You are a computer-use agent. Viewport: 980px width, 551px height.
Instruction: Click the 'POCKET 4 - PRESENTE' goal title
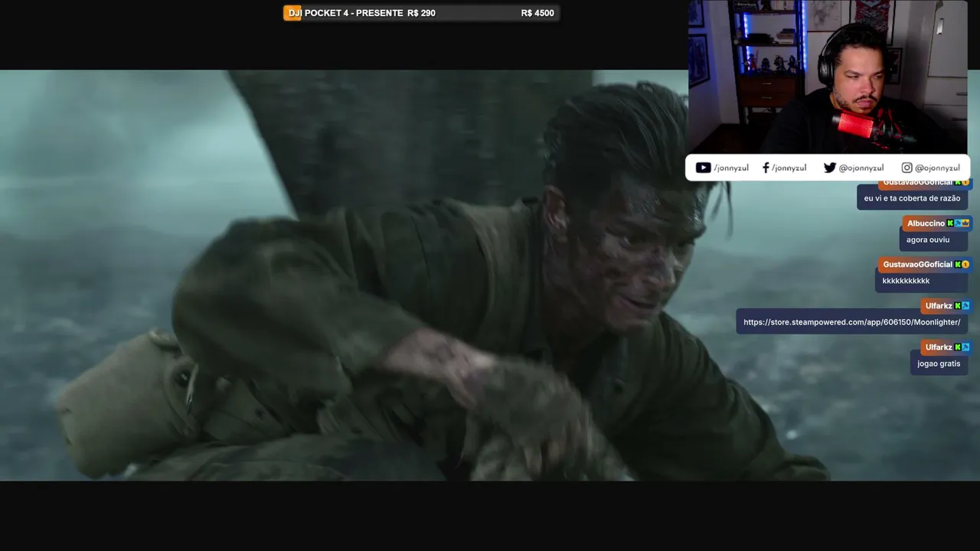pos(354,13)
